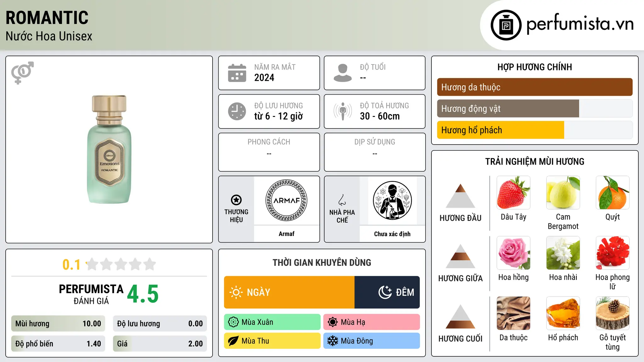Click the calendar icon beside Năm ra mắt

tap(237, 73)
